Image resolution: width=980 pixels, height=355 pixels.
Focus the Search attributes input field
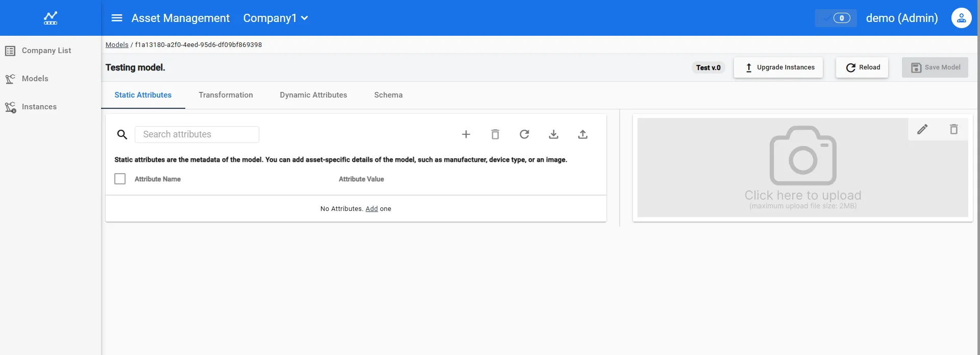coord(197,134)
